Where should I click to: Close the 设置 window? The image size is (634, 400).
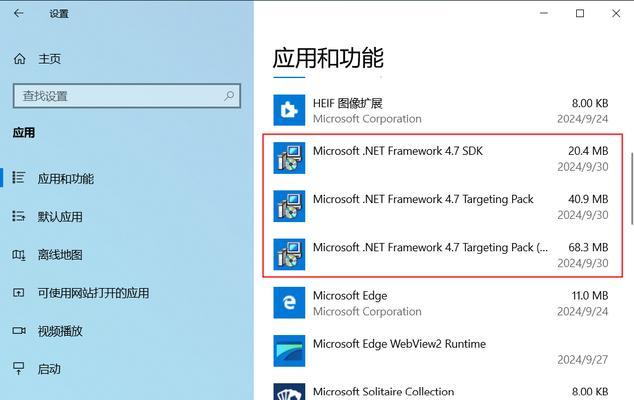[x=616, y=13]
